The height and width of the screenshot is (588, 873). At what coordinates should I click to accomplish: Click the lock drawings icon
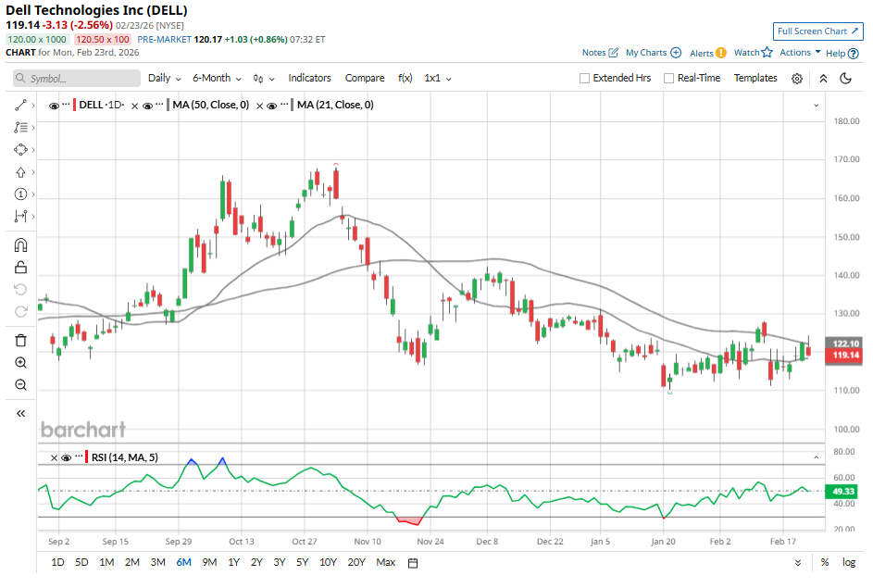click(x=20, y=268)
